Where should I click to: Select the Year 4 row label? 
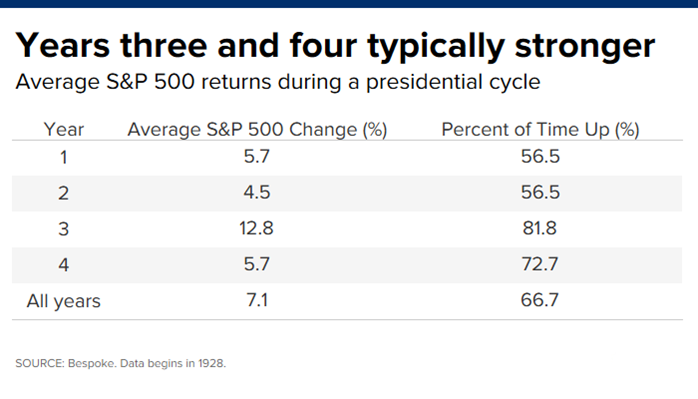64,265
